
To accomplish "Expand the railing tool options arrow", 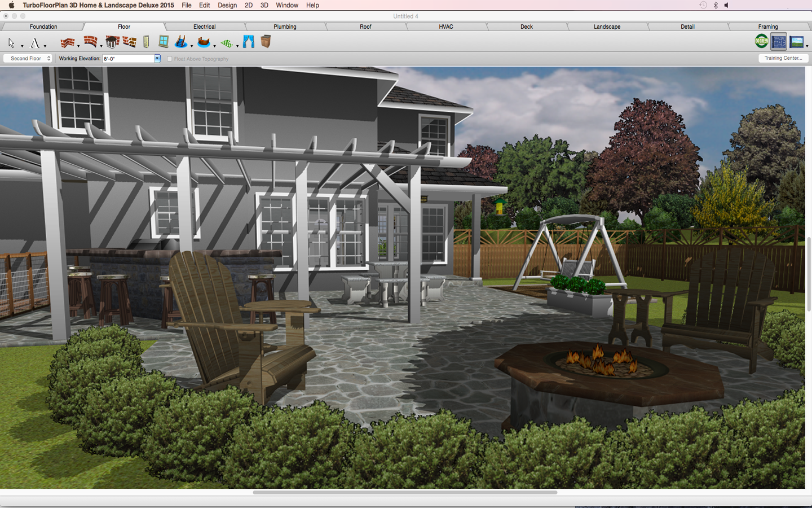I will pos(214,46).
